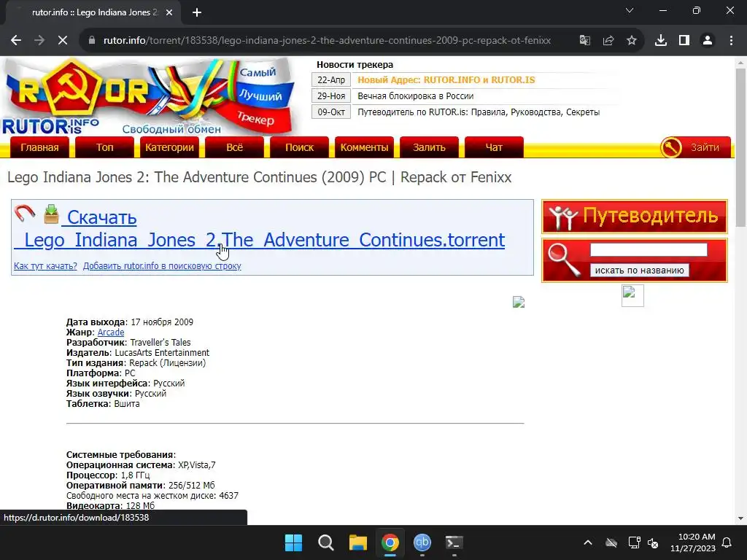Click the translate page icon

(x=585, y=41)
